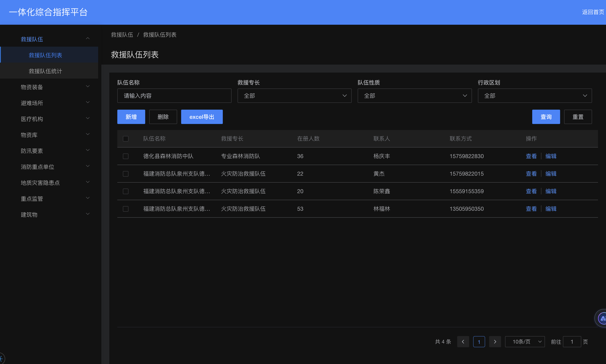Image resolution: width=606 pixels, height=364 pixels.
Task: Expand the 建筑物 sidebar menu
Action: (49, 214)
